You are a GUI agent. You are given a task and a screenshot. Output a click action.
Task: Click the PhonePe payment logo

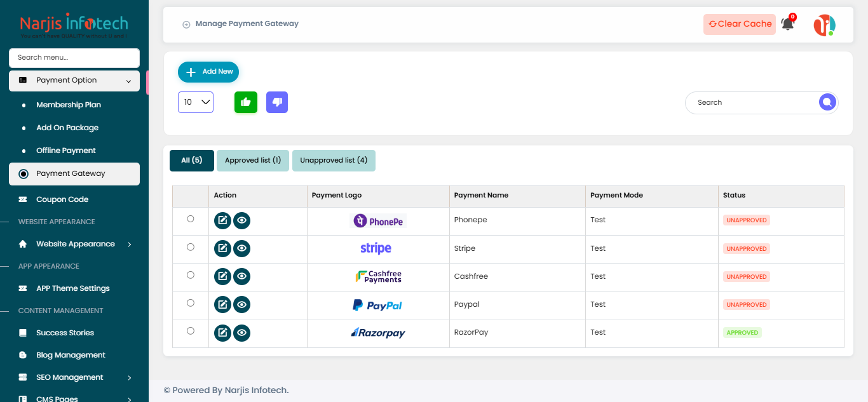[x=379, y=221]
